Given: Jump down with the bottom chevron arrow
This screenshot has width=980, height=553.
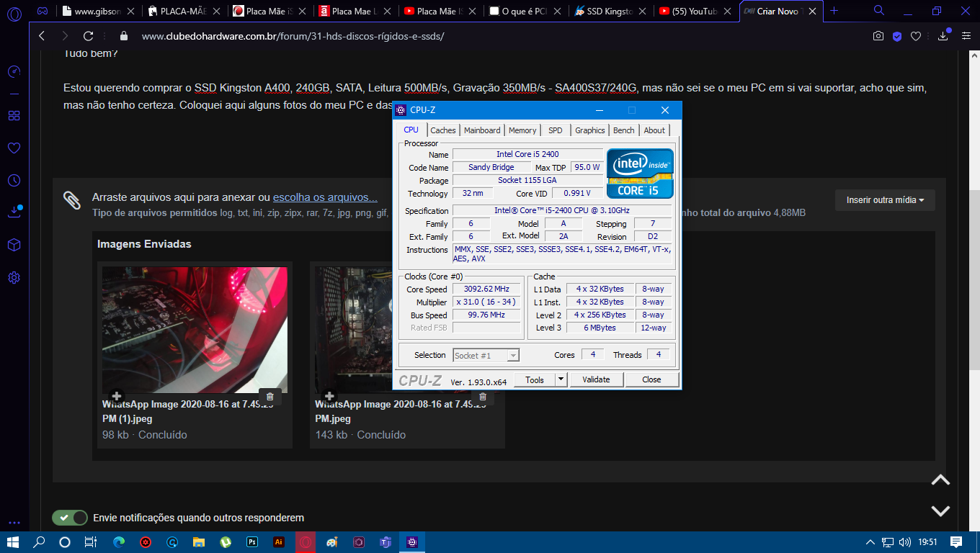Looking at the screenshot, I should [940, 511].
